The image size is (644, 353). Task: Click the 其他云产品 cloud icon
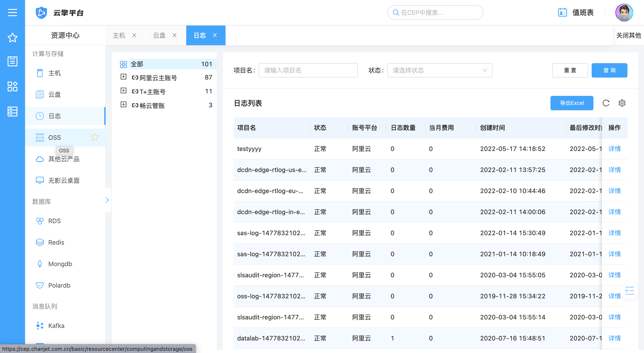click(x=40, y=159)
